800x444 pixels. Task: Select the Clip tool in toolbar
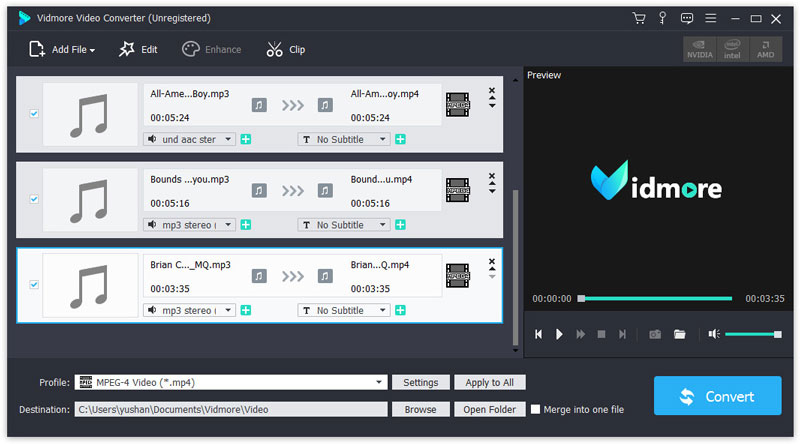coord(286,49)
